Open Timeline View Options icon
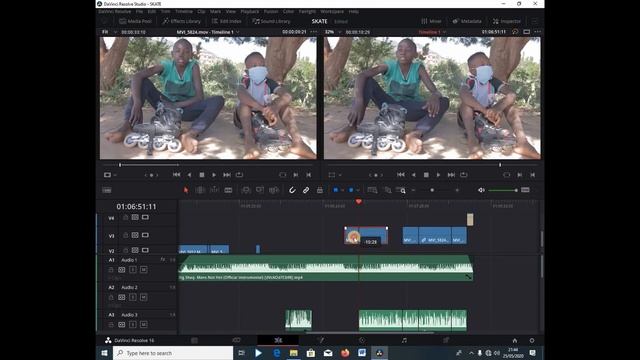The height and width of the screenshot is (360, 640). point(107,190)
